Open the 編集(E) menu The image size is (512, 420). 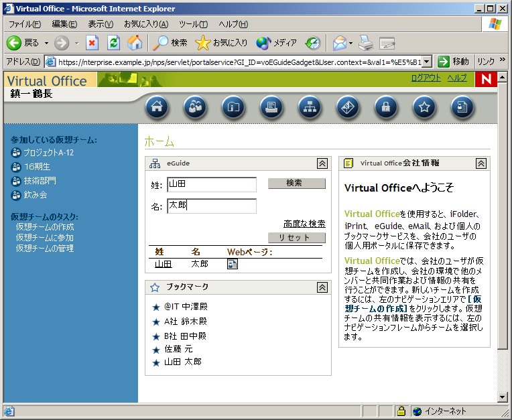[x=64, y=24]
